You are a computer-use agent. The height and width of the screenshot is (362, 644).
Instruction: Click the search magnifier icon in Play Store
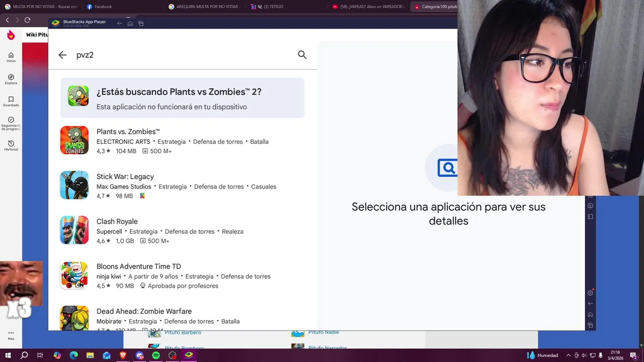(302, 55)
